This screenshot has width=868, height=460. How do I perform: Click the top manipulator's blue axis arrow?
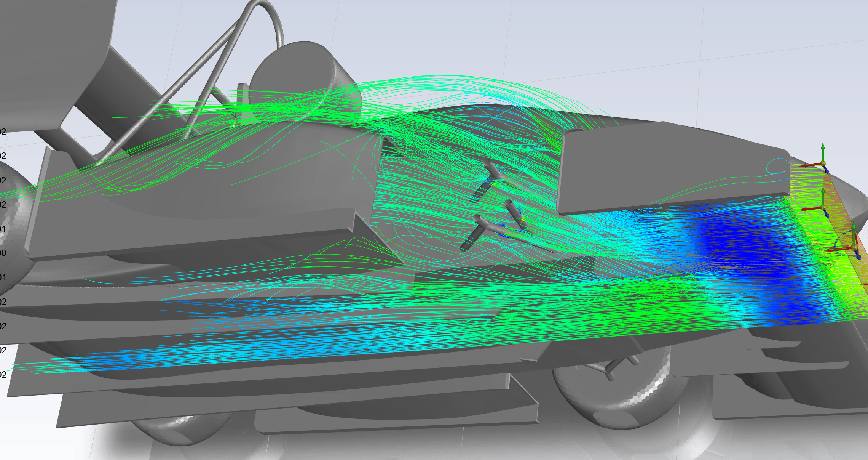pyautogui.click(x=827, y=170)
